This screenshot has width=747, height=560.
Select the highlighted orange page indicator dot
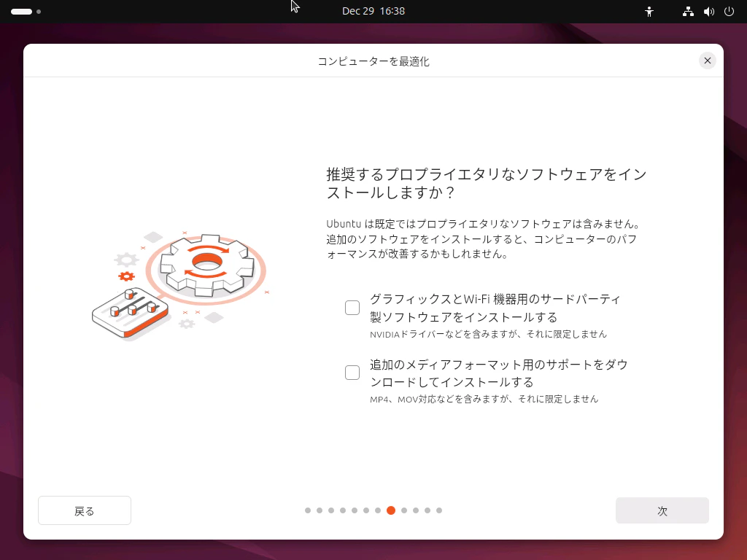click(x=391, y=510)
